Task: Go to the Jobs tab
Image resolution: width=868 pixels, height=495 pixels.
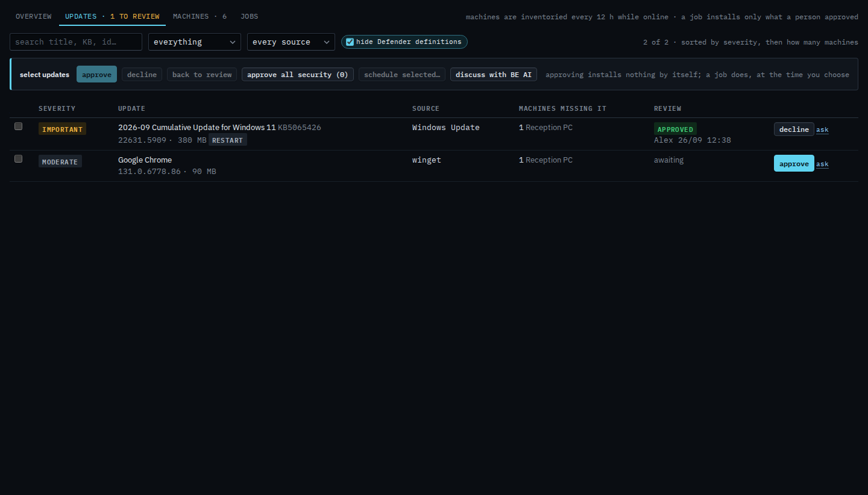Action: [x=249, y=16]
